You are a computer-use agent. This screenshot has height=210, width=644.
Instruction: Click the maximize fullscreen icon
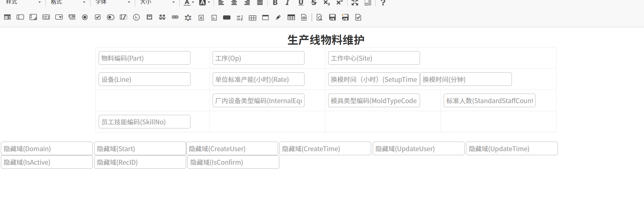click(355, 3)
